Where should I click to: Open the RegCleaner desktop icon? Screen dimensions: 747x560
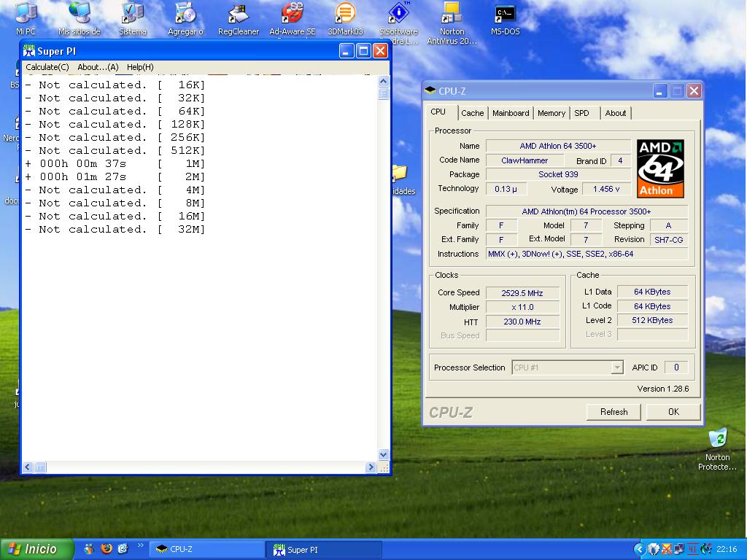pos(238,14)
